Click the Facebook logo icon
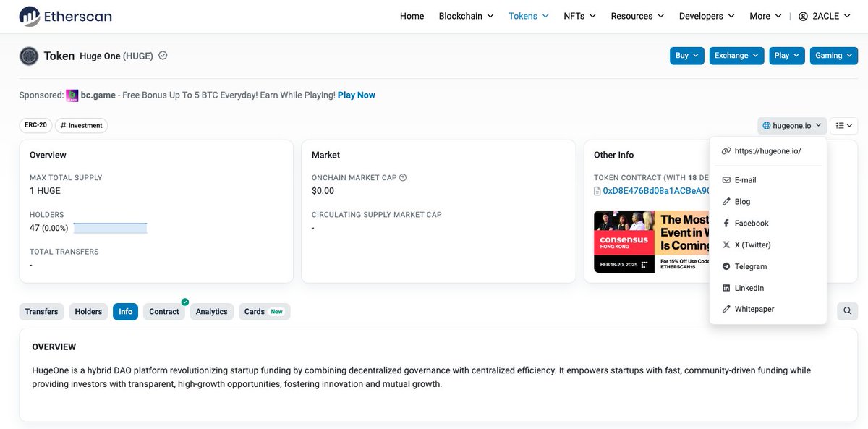Screen dimensions: 868x429 [726, 224]
